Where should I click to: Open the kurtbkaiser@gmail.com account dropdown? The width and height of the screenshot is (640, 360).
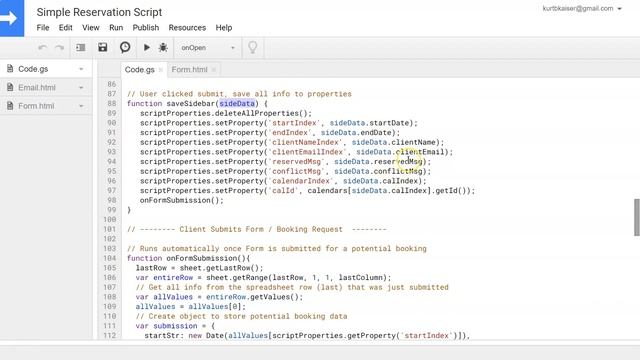click(582, 9)
